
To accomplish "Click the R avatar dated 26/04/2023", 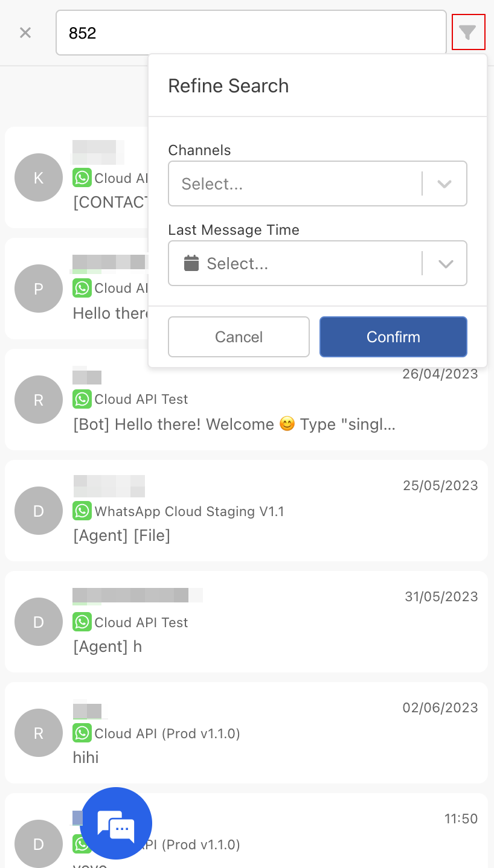I will click(39, 400).
